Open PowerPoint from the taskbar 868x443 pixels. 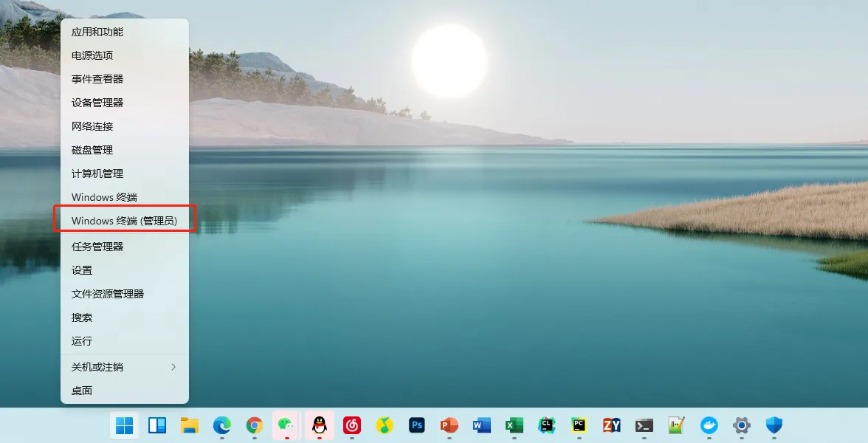[449, 425]
